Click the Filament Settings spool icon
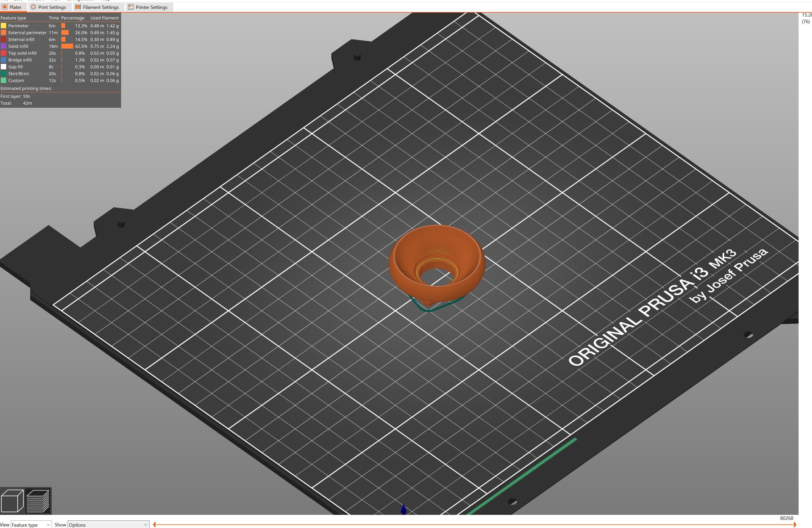The width and height of the screenshot is (812, 528). (78, 7)
